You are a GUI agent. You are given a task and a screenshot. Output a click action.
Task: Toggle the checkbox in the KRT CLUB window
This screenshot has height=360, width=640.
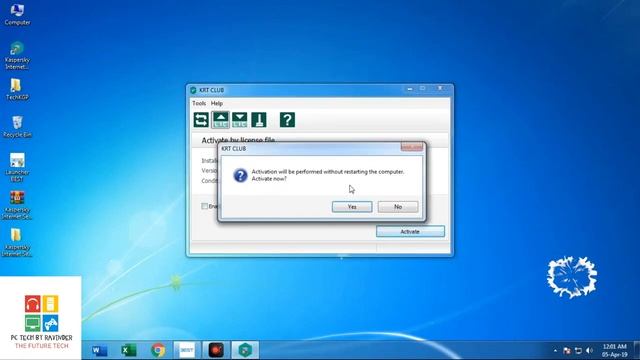tap(204, 206)
